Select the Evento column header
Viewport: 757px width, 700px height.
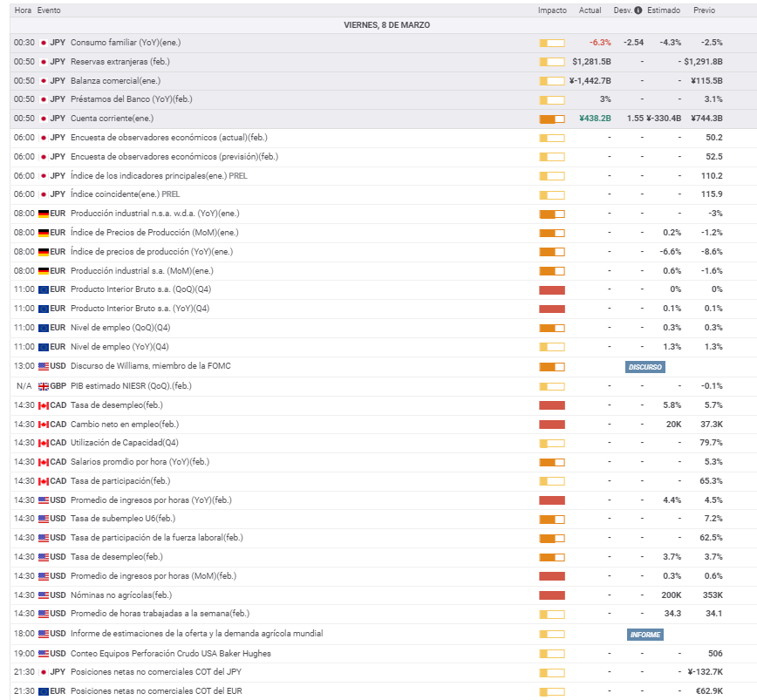[x=49, y=10]
